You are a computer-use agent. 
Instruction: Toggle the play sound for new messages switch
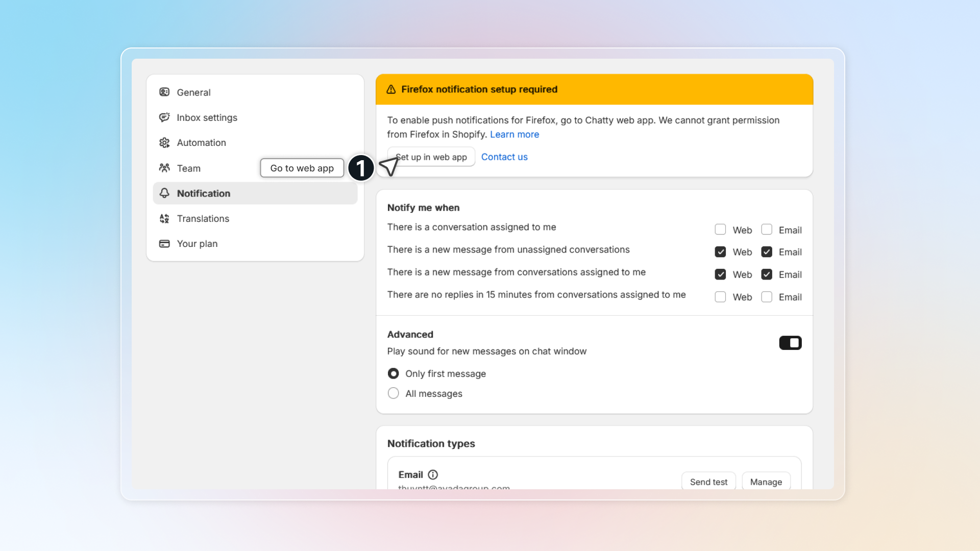[790, 343]
